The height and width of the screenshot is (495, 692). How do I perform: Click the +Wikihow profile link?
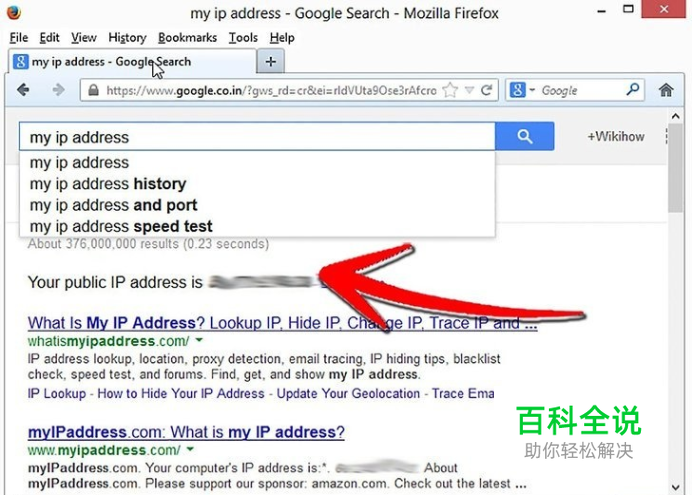tap(616, 136)
